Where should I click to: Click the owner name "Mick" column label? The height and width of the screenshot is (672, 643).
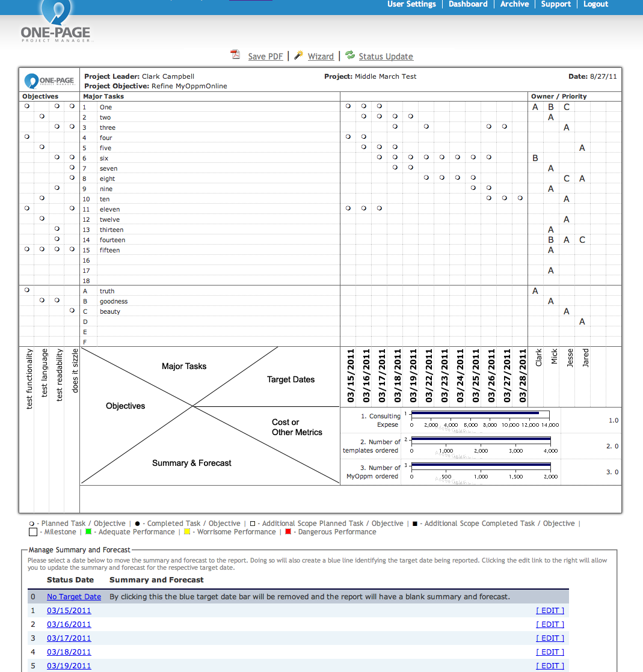pyautogui.click(x=554, y=356)
